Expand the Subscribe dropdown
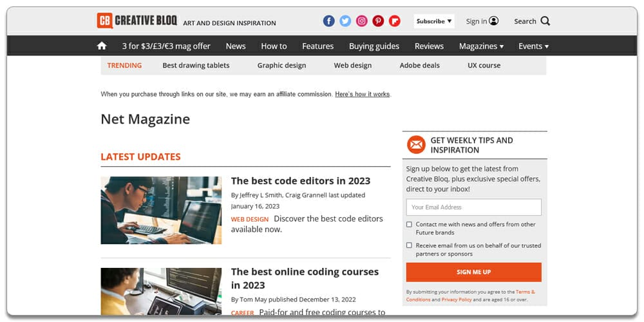The image size is (644, 322). 433,21
